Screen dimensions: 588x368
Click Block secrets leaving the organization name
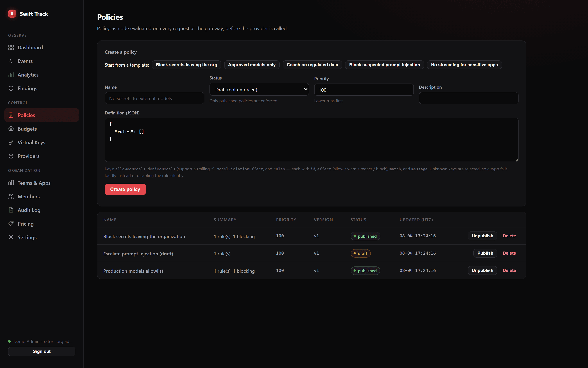(x=144, y=236)
